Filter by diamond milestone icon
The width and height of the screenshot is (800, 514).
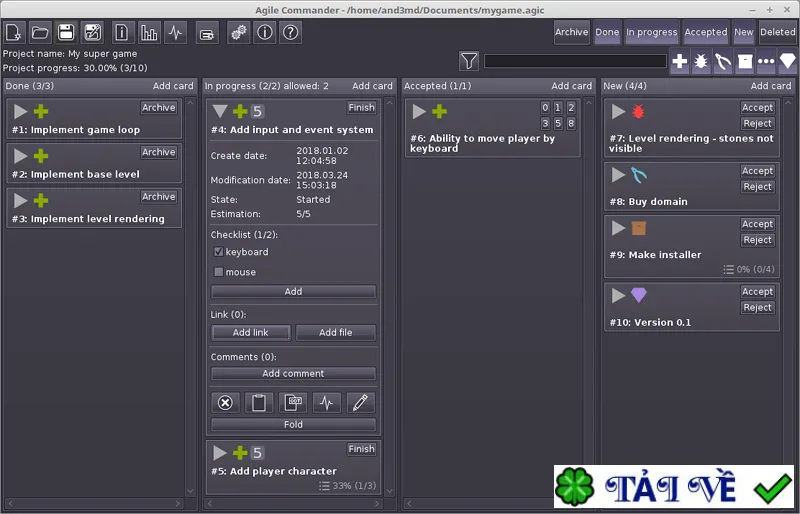pos(788,61)
